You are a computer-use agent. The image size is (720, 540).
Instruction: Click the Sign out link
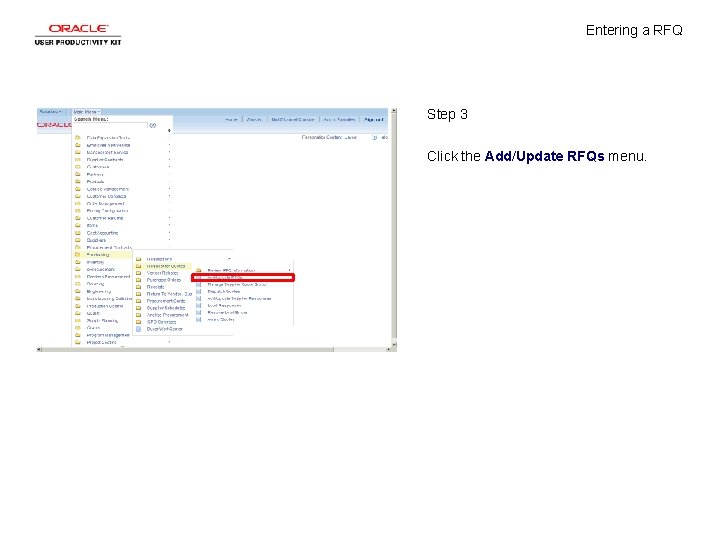[373, 119]
